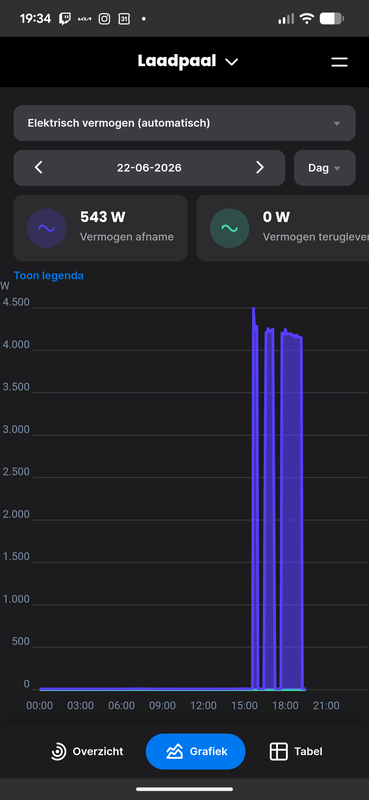Tap the Vermogen afname label
This screenshot has height=800, width=369.
[x=127, y=237]
